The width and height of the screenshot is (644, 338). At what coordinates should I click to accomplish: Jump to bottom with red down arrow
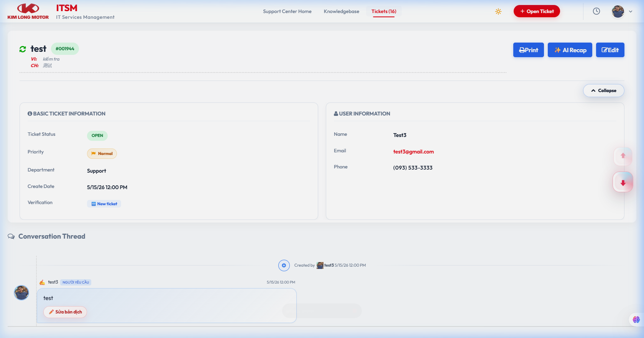pyautogui.click(x=623, y=183)
